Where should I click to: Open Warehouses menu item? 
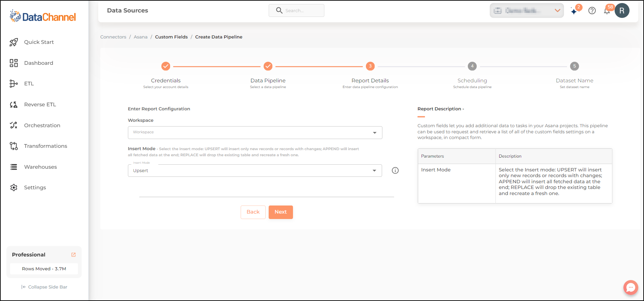click(x=41, y=167)
